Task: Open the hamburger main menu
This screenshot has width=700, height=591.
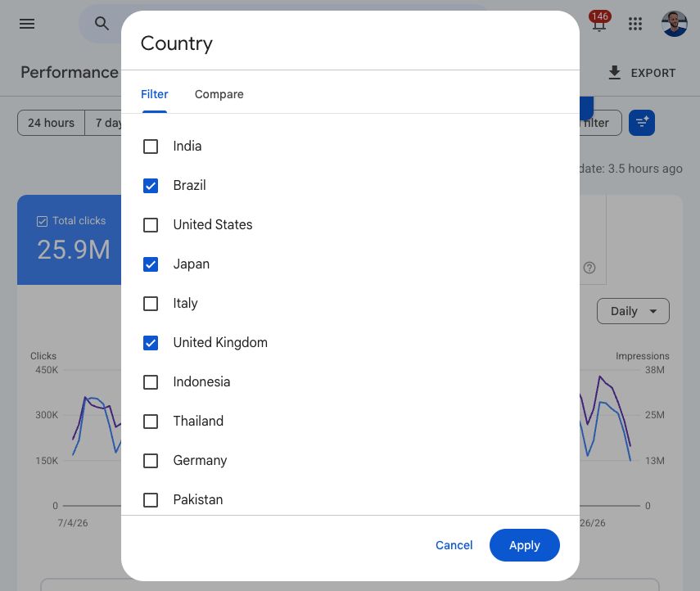Action: pos(27,24)
